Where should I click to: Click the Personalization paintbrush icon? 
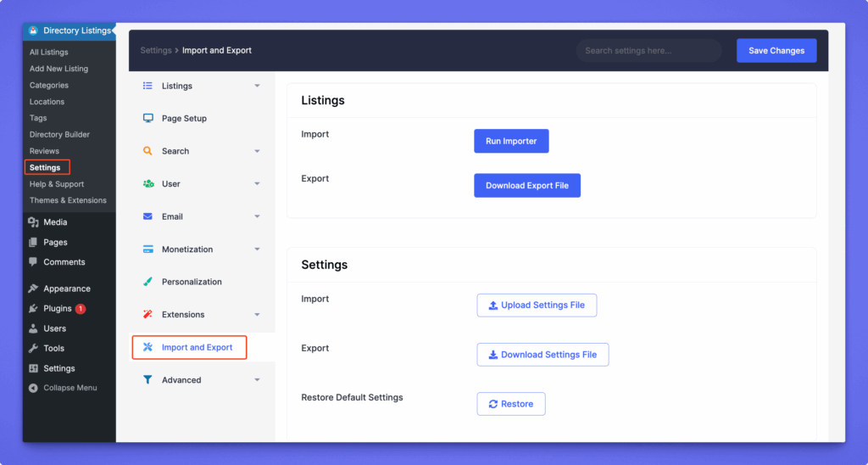click(147, 282)
